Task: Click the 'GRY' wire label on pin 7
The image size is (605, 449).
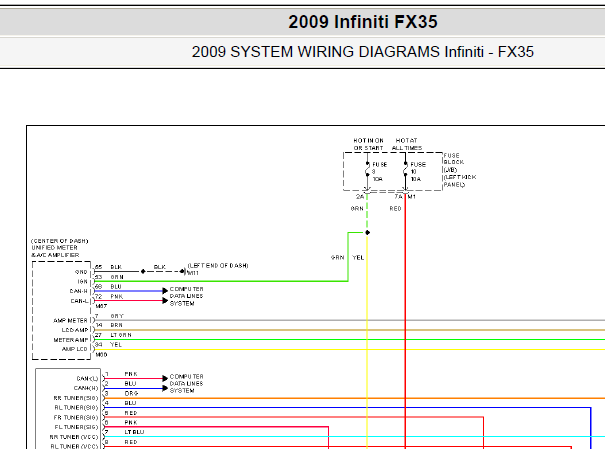Action: click(x=117, y=316)
